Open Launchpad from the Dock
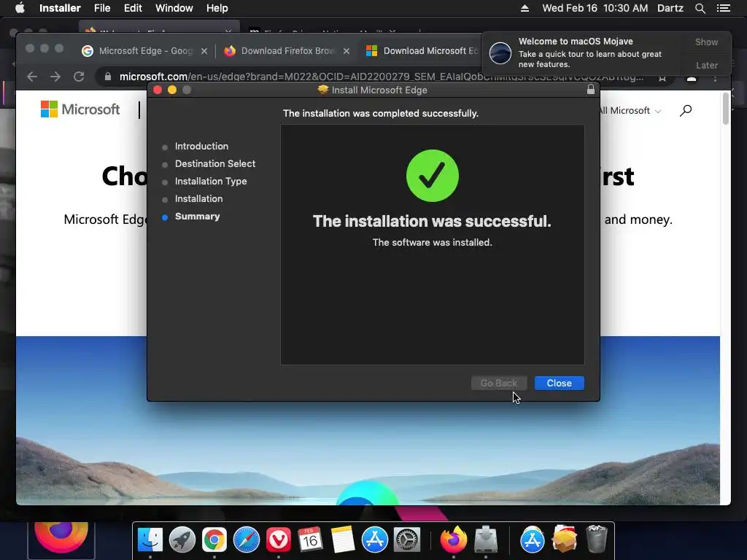Image resolution: width=747 pixels, height=560 pixels. point(182,540)
